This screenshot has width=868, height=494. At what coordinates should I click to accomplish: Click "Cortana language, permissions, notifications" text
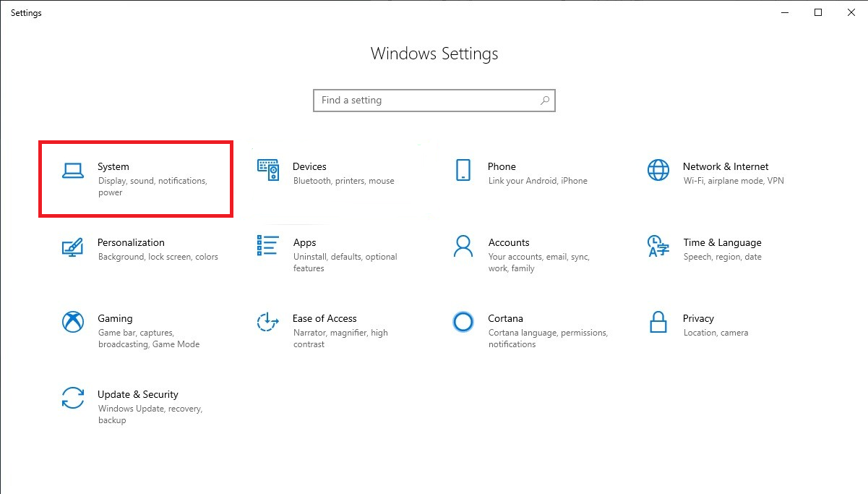coord(548,338)
